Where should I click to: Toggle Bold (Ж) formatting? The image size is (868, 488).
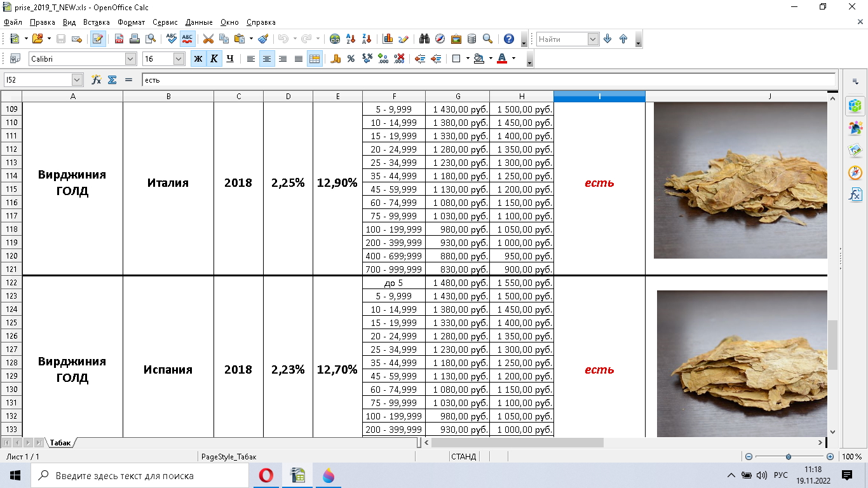[x=198, y=58]
